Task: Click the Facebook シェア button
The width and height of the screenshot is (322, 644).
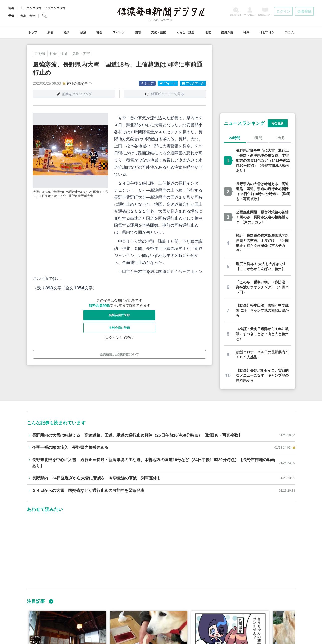Action: (x=147, y=83)
